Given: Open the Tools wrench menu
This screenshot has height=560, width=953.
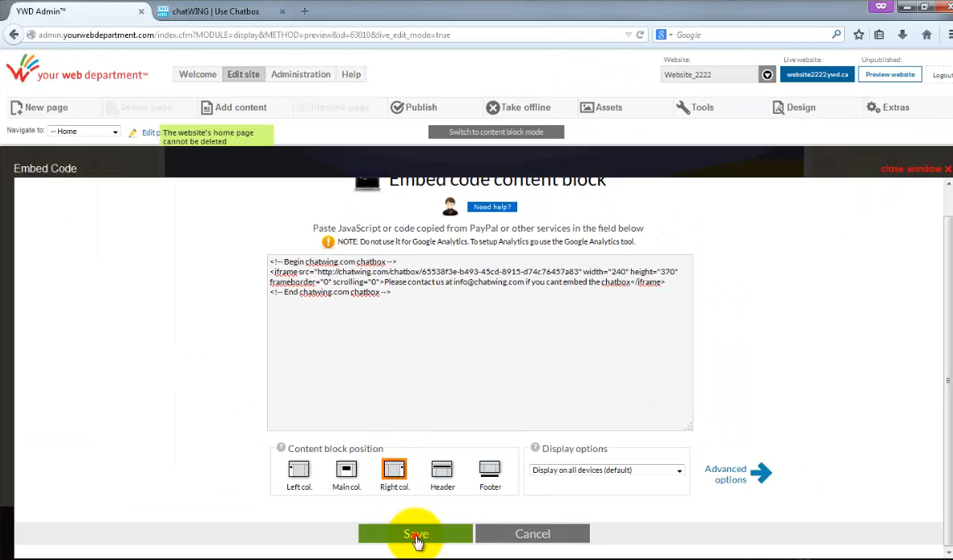Looking at the screenshot, I should (695, 107).
